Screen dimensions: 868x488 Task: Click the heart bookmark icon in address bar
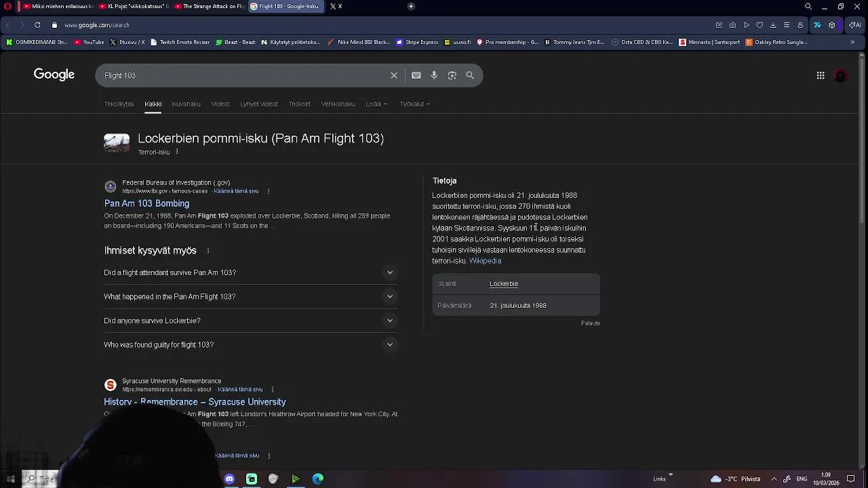(x=759, y=25)
